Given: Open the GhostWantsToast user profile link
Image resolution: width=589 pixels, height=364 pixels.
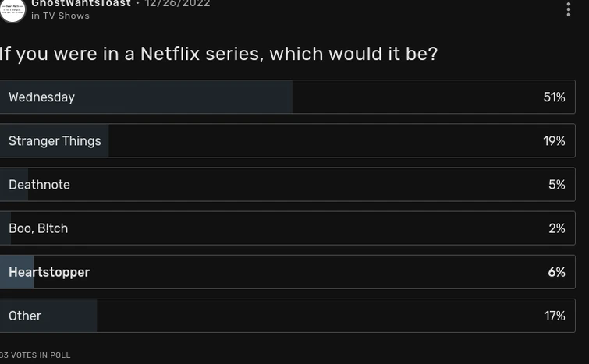Looking at the screenshot, I should 81,4.
